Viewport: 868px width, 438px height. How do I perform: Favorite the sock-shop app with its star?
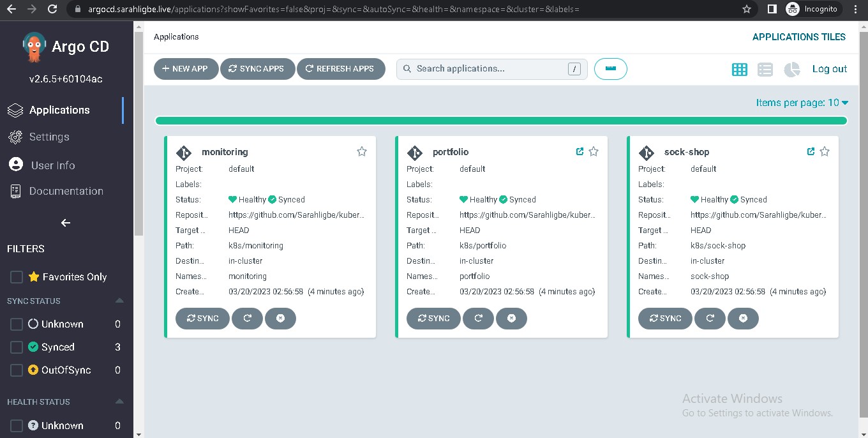pos(825,151)
